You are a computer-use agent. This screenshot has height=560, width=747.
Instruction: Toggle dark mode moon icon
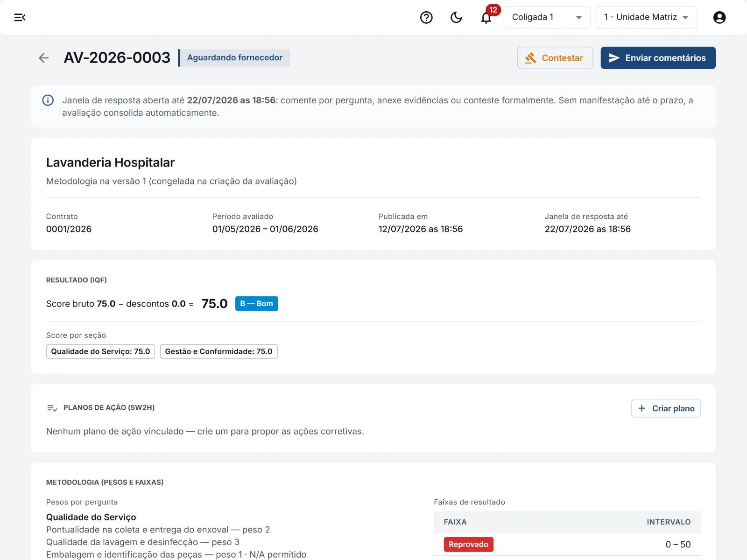click(x=456, y=17)
